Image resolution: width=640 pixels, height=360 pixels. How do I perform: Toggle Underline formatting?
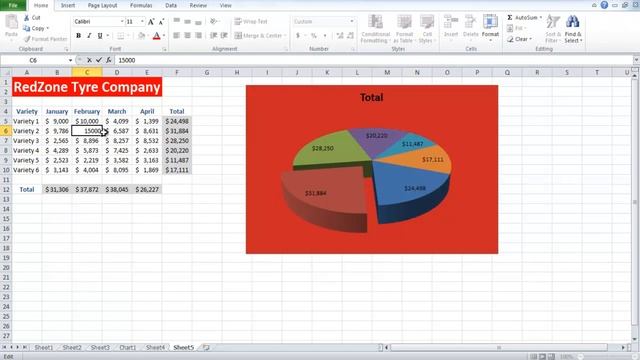100,36
